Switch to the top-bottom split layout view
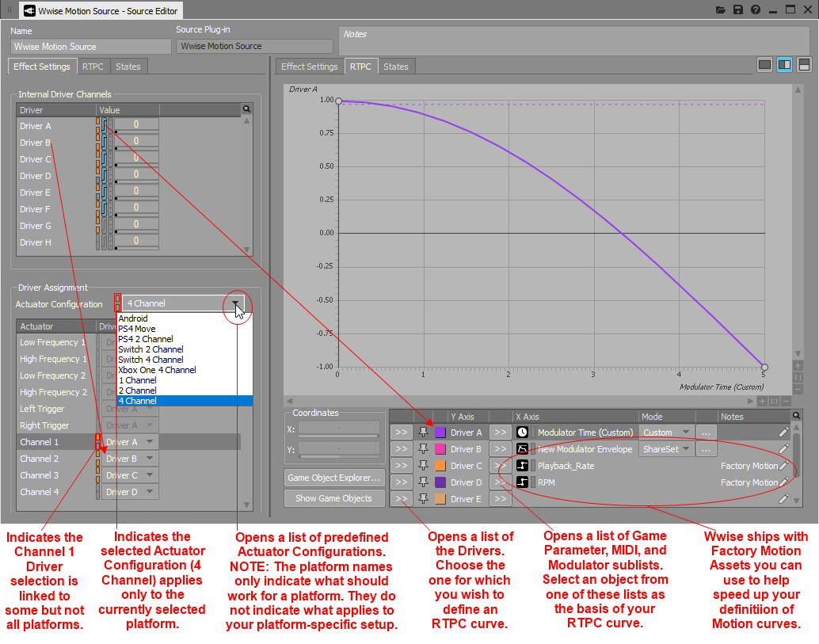 click(805, 65)
